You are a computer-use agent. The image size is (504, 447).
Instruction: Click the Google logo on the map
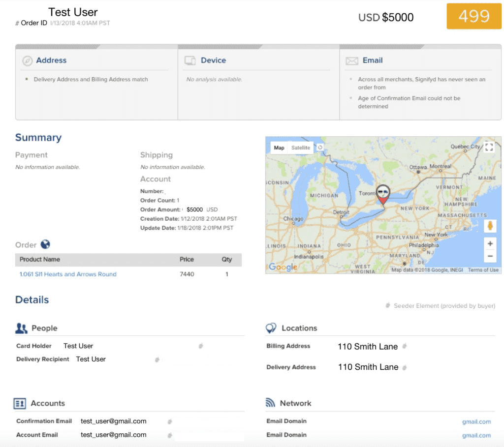283,267
